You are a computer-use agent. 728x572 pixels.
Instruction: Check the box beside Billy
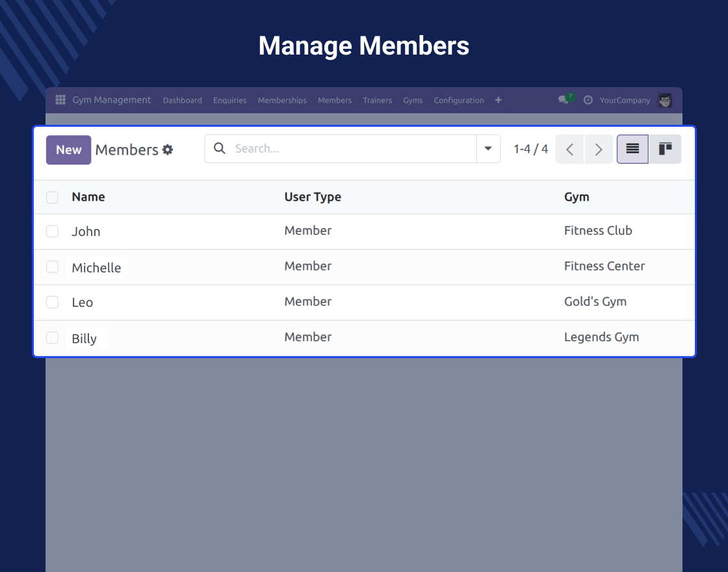click(x=53, y=338)
